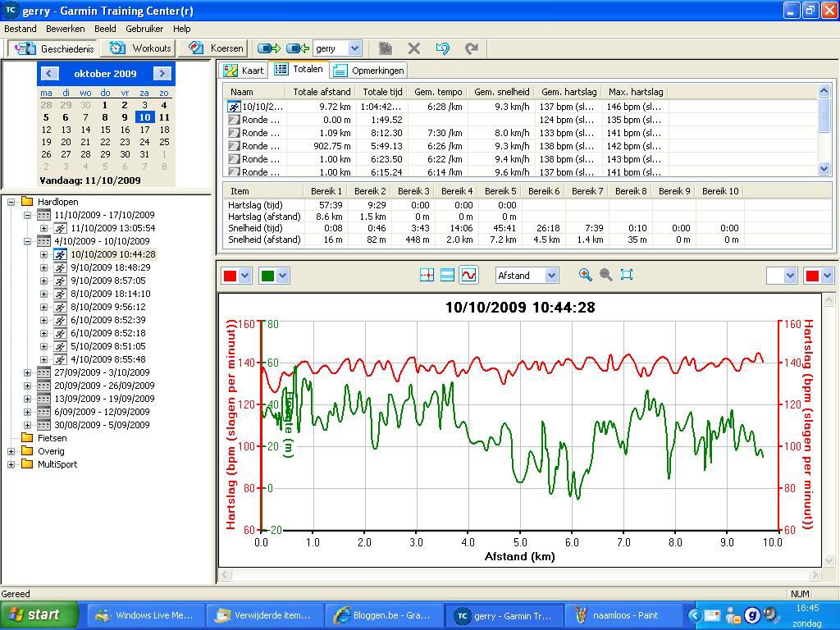Select the 9/10/2009 18:48:29 activity

[x=110, y=267]
